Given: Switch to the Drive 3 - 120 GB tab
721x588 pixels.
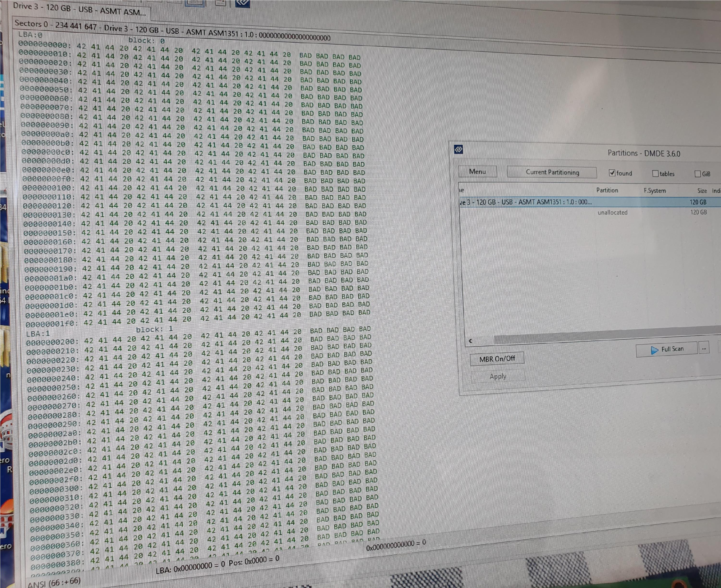Looking at the screenshot, I should click(x=79, y=10).
